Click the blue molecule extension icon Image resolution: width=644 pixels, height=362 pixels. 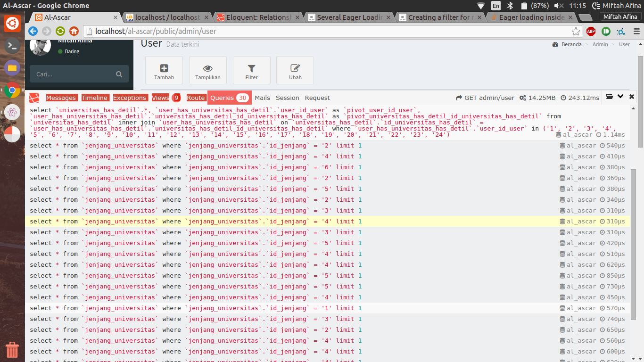point(621,32)
